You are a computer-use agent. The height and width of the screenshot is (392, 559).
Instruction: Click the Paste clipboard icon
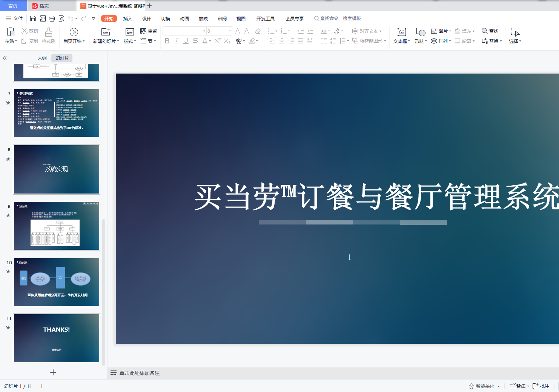point(11,32)
